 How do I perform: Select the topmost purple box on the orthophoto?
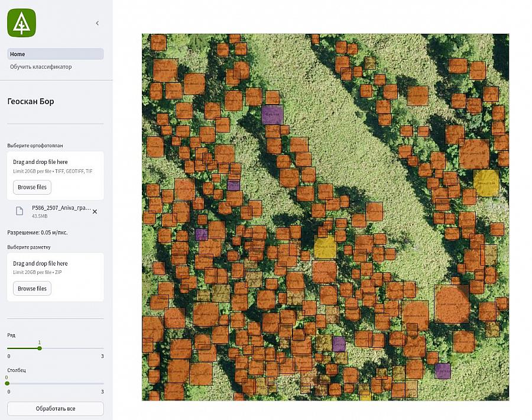272,114
